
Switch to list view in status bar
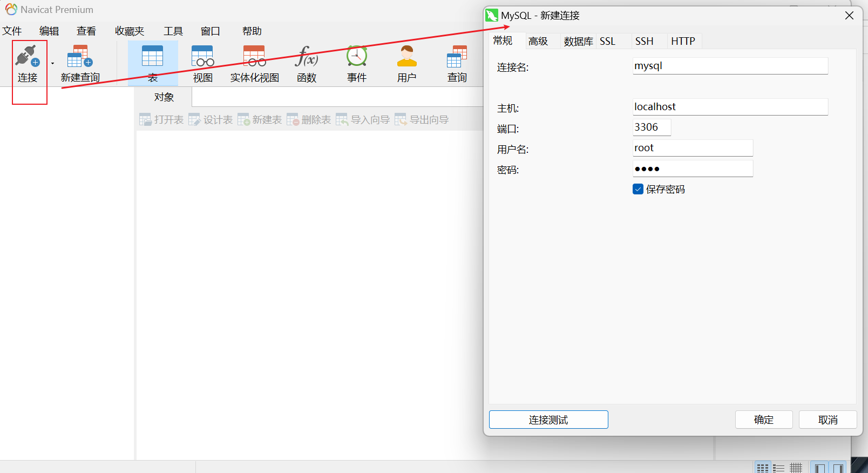pyautogui.click(x=778, y=468)
